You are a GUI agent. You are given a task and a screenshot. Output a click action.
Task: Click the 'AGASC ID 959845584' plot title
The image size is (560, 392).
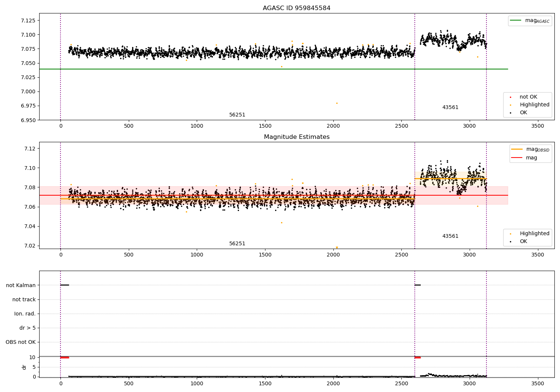[296, 8]
